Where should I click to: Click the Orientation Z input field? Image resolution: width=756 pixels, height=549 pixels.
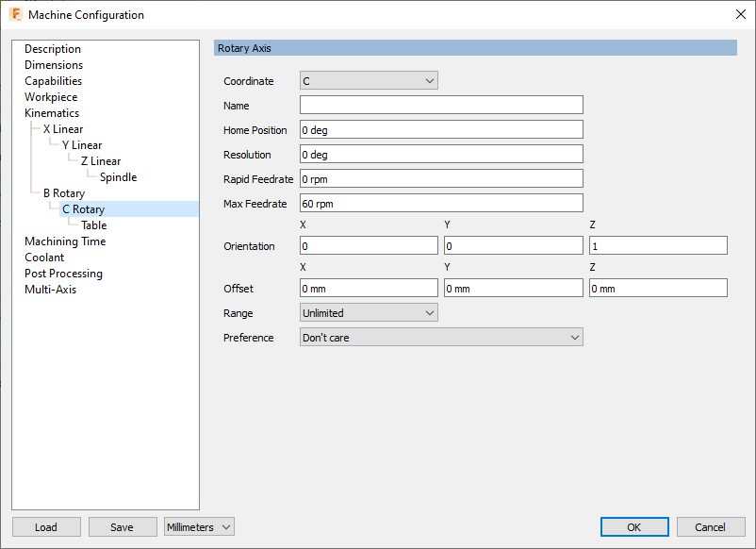[x=658, y=246]
